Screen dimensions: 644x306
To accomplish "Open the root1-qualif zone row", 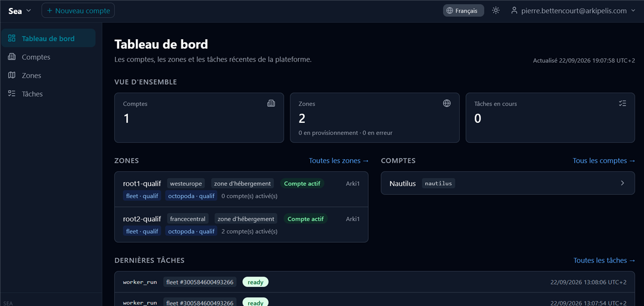I will click(x=241, y=189).
